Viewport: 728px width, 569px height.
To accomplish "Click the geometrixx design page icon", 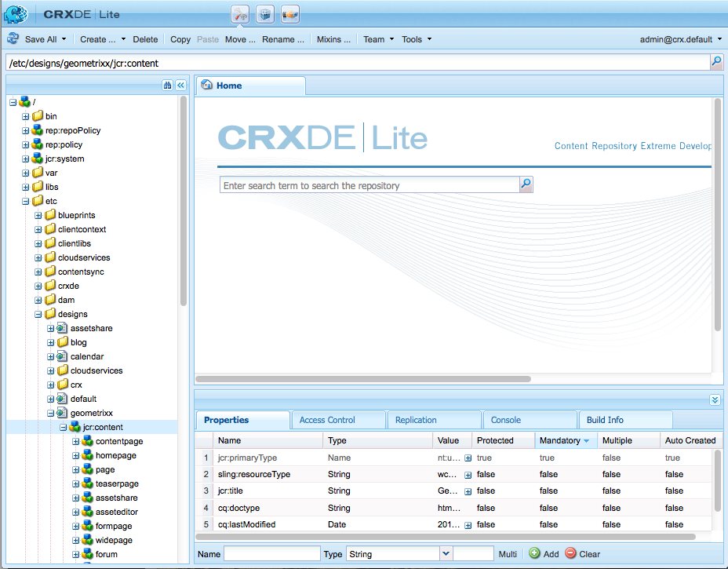I will click(62, 413).
